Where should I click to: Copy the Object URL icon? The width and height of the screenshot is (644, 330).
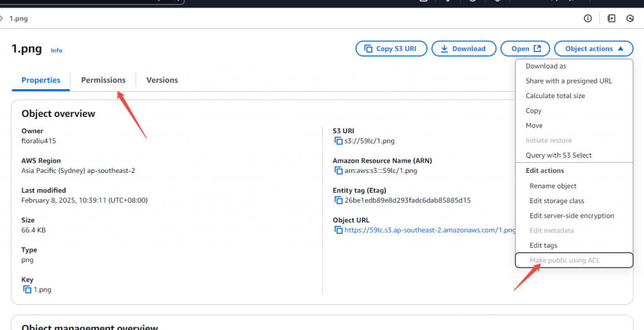(x=338, y=230)
